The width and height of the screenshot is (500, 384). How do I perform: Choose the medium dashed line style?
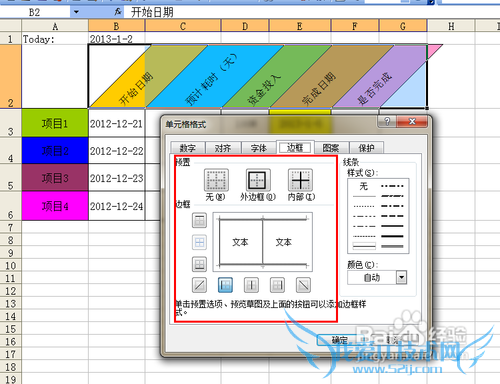392,216
